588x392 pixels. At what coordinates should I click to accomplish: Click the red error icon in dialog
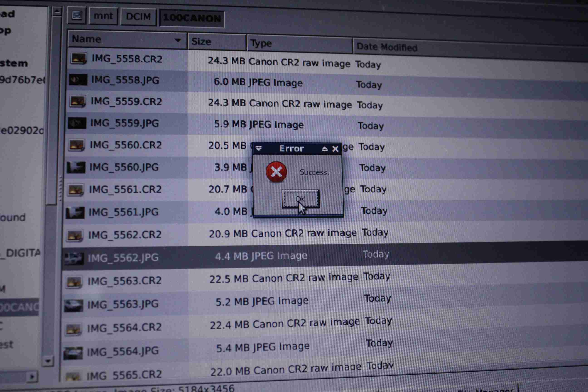(x=276, y=172)
